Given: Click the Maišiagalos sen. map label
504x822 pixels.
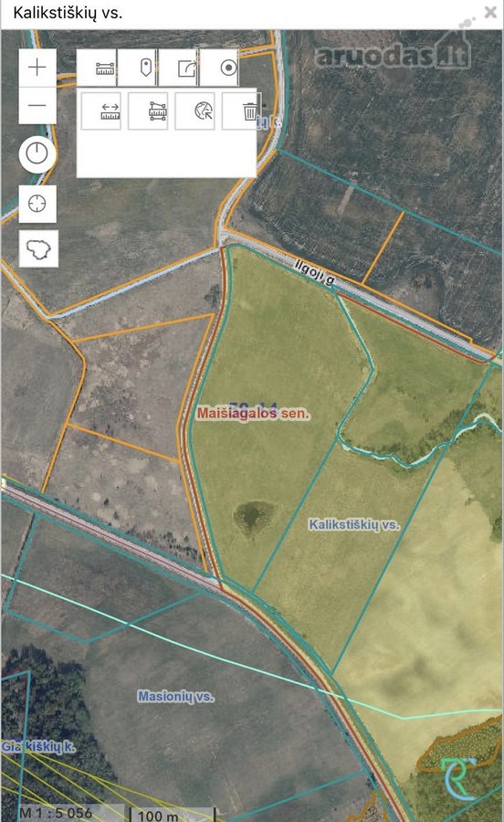Looking at the screenshot, I should click(254, 414).
